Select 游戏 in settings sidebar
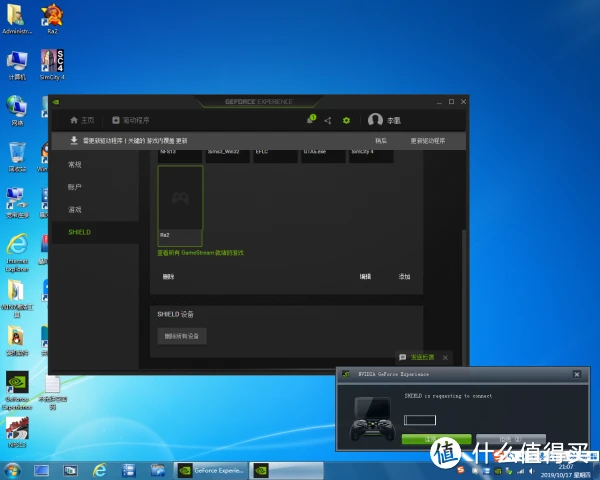The image size is (600, 480). pos(75,209)
